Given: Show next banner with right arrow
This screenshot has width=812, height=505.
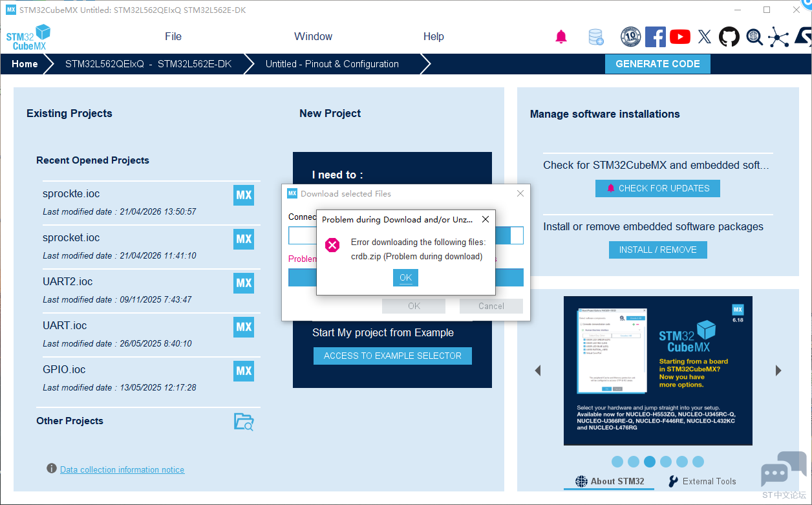Looking at the screenshot, I should pyautogui.click(x=778, y=371).
